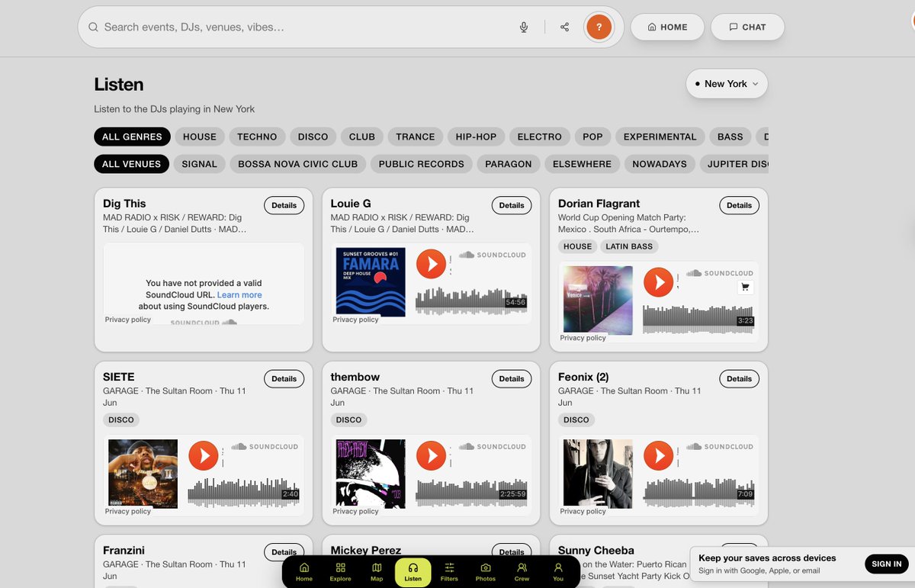
Task: Click SoundCloud logo in Feonix (2) player
Action: [720, 446]
